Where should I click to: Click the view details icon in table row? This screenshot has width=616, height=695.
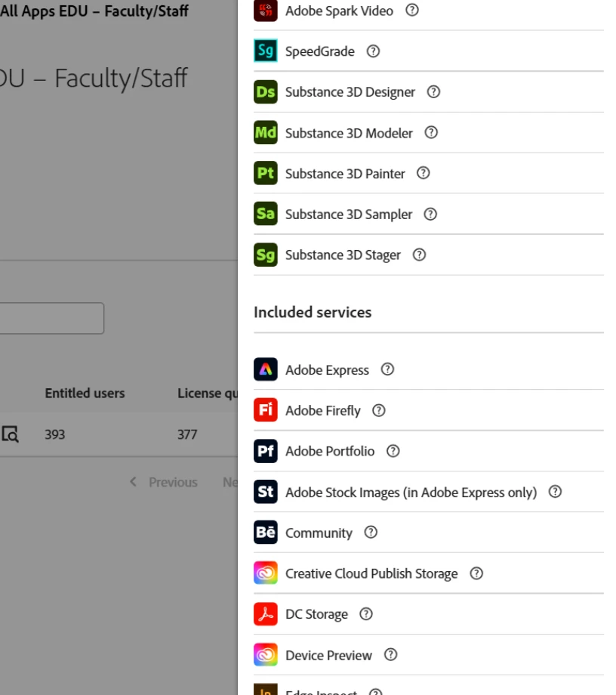[x=10, y=434]
